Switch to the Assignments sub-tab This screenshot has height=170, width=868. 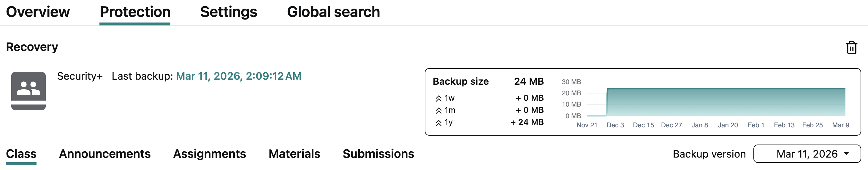(x=209, y=154)
